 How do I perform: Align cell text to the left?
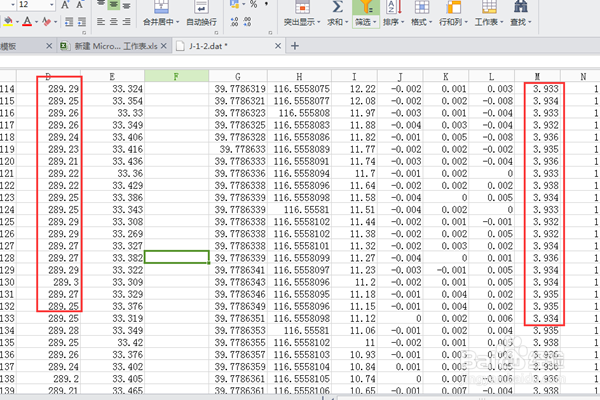click(101, 22)
